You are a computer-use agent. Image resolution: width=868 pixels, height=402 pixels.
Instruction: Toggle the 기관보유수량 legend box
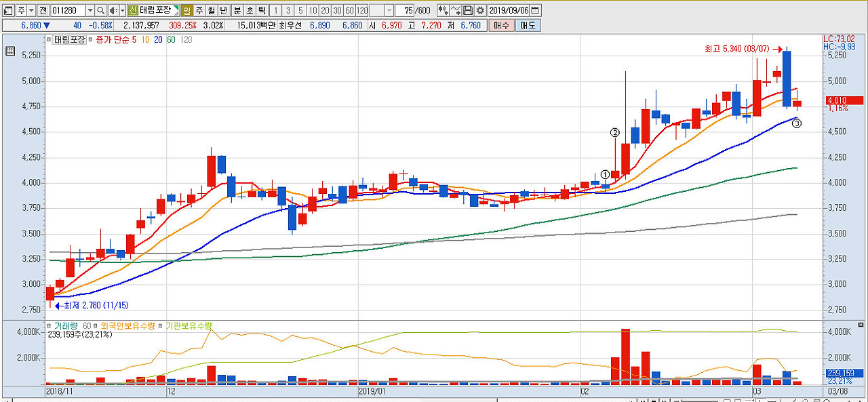tap(160, 326)
